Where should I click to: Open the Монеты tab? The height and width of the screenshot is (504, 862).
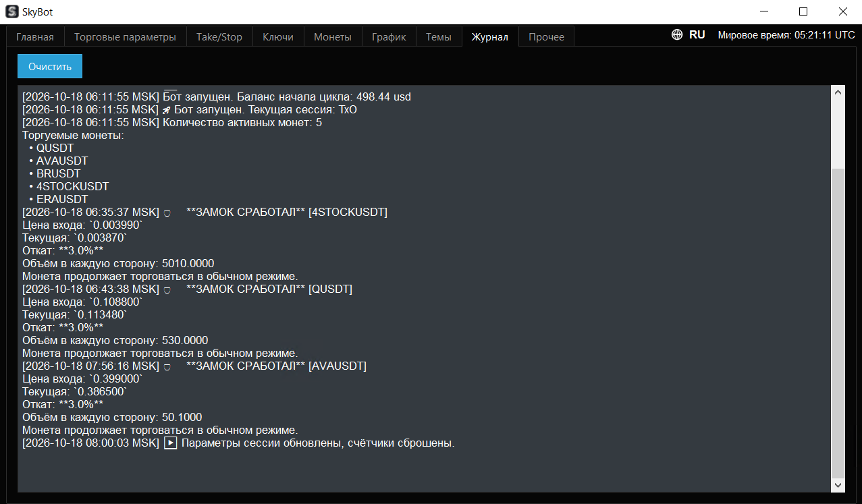[333, 37]
